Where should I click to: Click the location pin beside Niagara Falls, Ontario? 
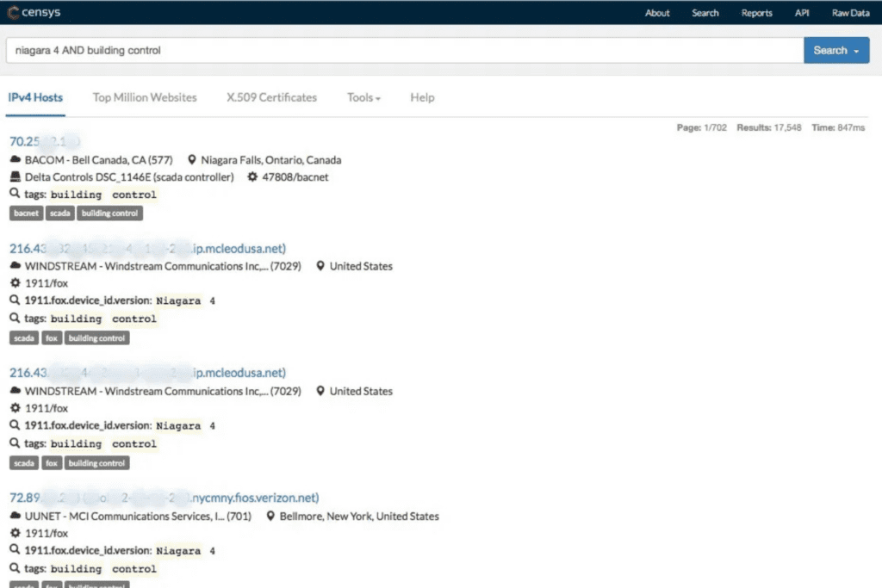click(191, 160)
